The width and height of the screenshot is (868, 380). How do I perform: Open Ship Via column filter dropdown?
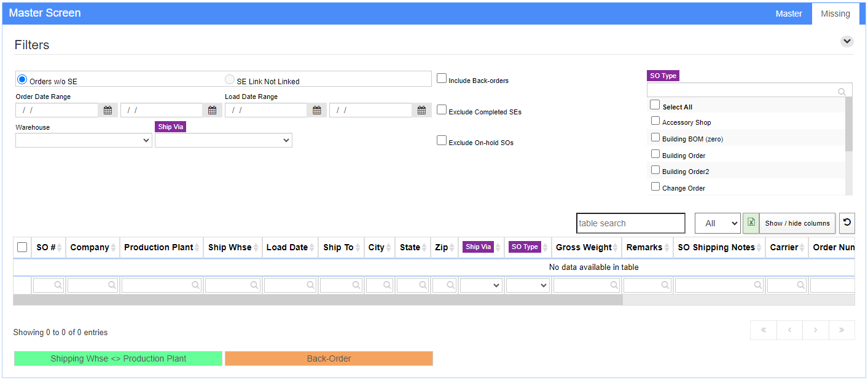(x=481, y=285)
